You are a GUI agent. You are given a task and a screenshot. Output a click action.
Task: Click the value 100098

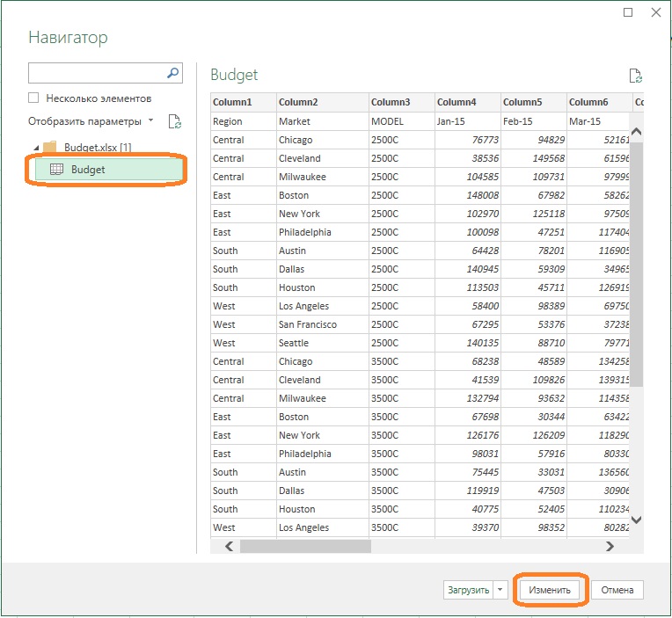click(483, 232)
